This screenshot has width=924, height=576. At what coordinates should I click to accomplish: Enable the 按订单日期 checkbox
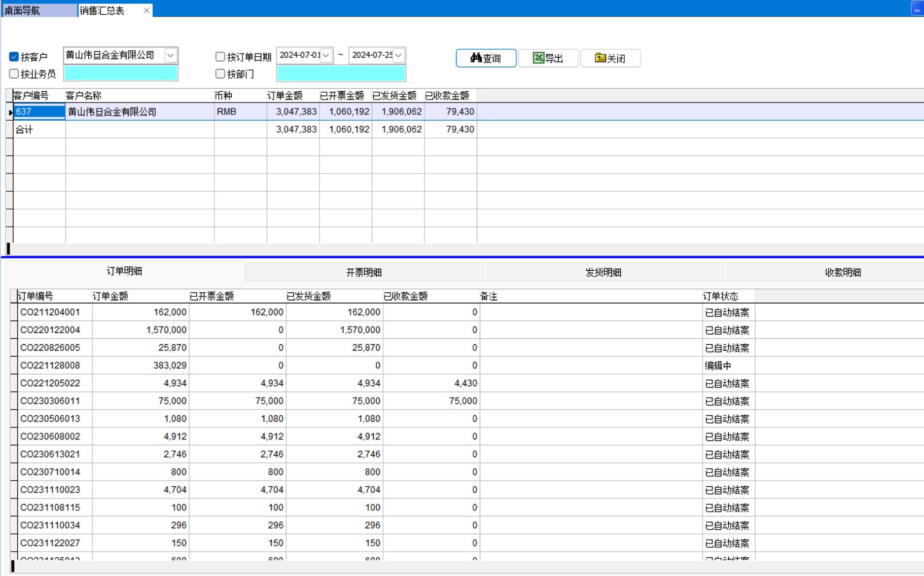(x=220, y=57)
